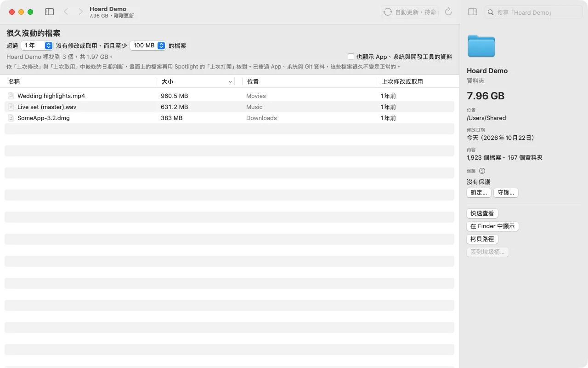
Task: Click 在 Finder 中顯示 button
Action: pos(492,226)
